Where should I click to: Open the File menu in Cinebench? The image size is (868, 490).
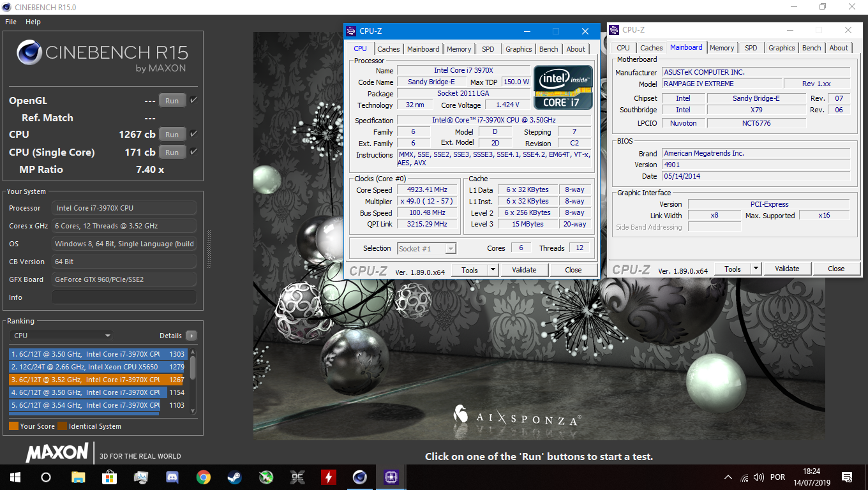click(x=11, y=22)
